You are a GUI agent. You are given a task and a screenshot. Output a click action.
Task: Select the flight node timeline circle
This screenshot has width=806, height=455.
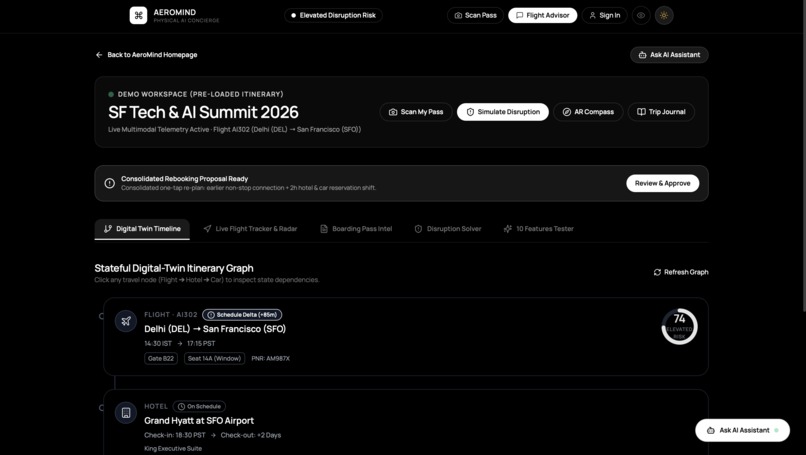click(101, 316)
